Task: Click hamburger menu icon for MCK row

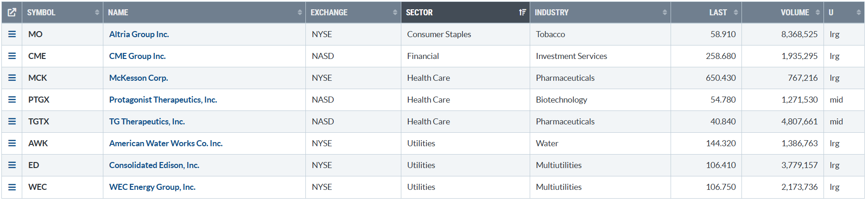Action: [x=12, y=78]
